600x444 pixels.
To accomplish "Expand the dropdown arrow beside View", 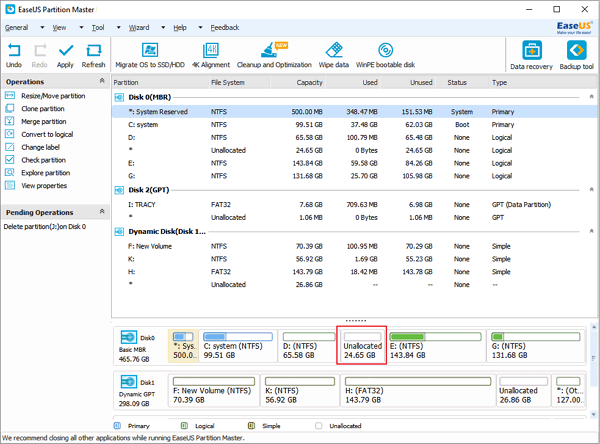I will [81, 28].
